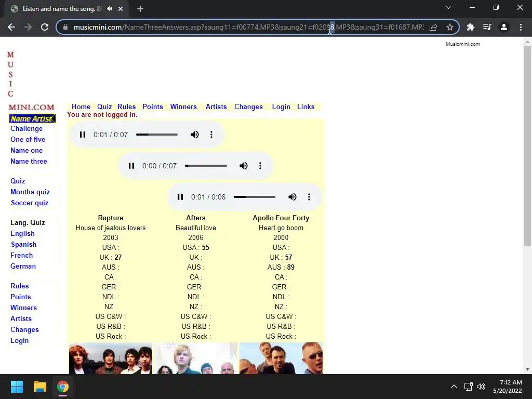Open the Months quiz link
532x399 pixels.
(30, 192)
